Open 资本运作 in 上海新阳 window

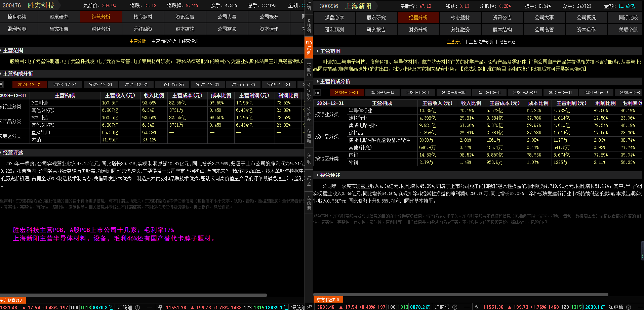click(x=586, y=30)
